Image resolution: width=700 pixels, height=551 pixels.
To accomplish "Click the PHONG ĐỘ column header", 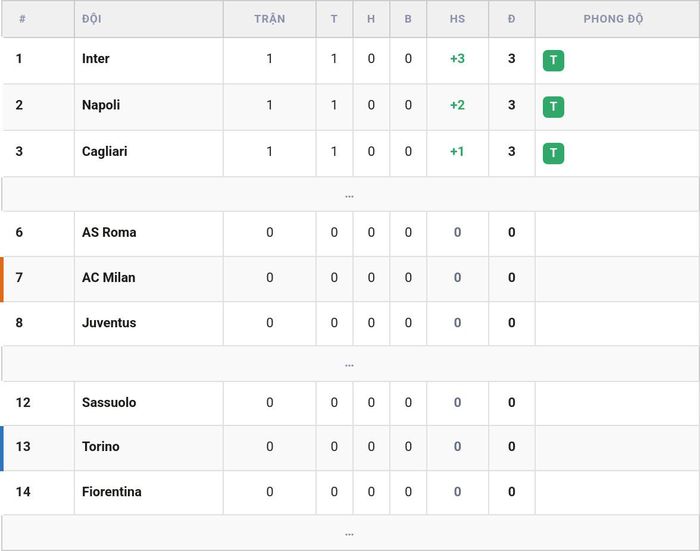I will (613, 19).
